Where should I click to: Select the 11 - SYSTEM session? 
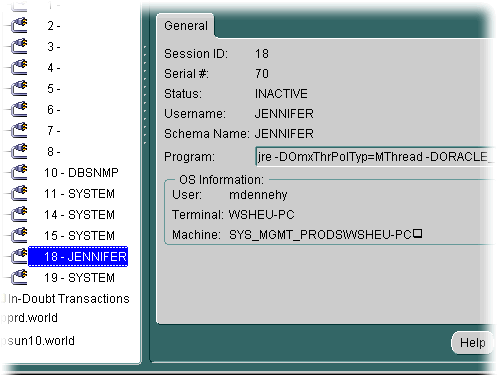pos(79,194)
